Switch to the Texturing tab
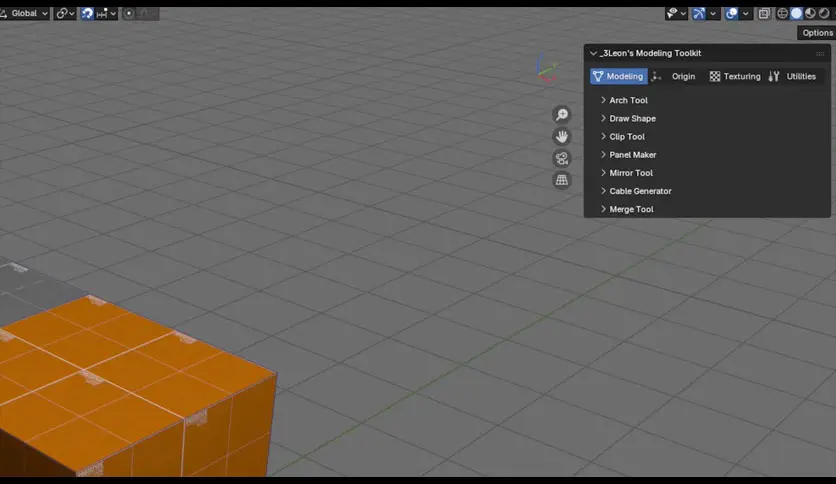 coord(735,76)
